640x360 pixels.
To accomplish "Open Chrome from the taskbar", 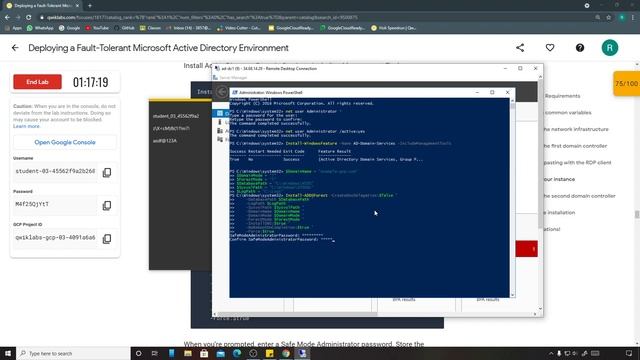I will pos(286,353).
